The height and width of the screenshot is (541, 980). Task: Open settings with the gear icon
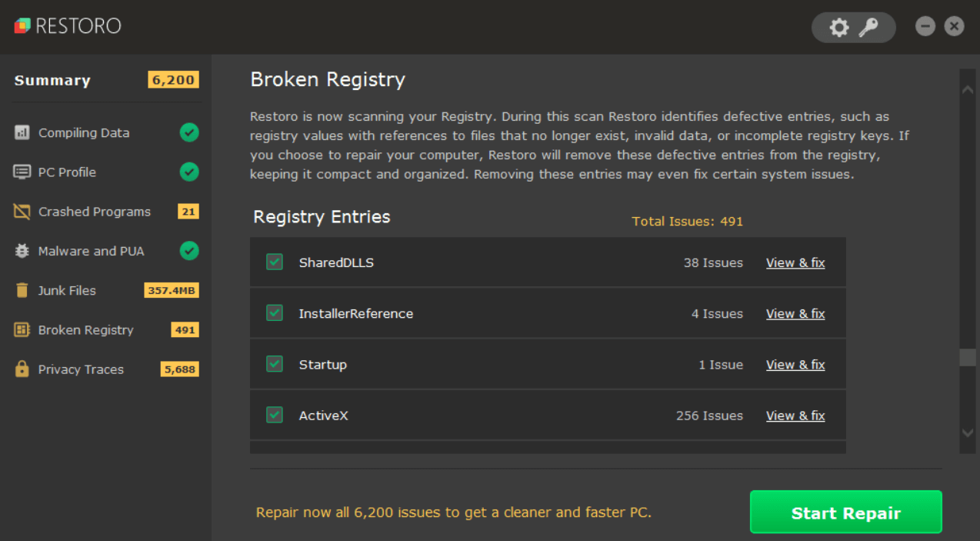[838, 28]
